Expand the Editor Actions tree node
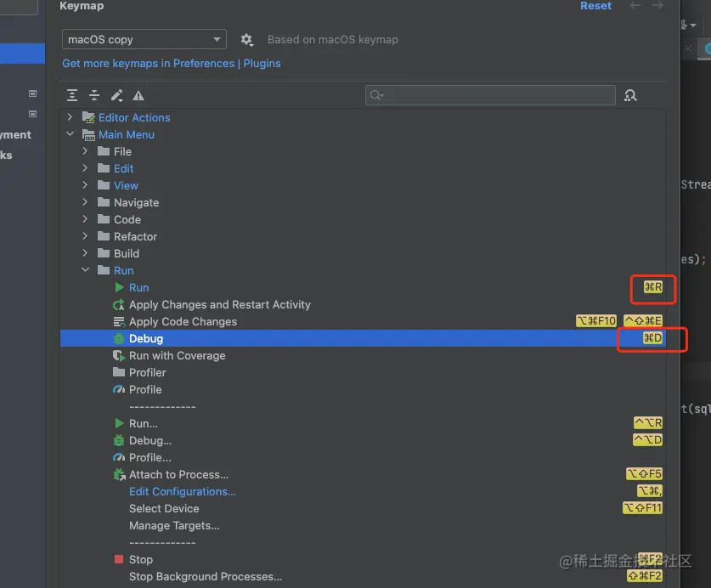Screen dimensions: 711x588 [x=70, y=117]
